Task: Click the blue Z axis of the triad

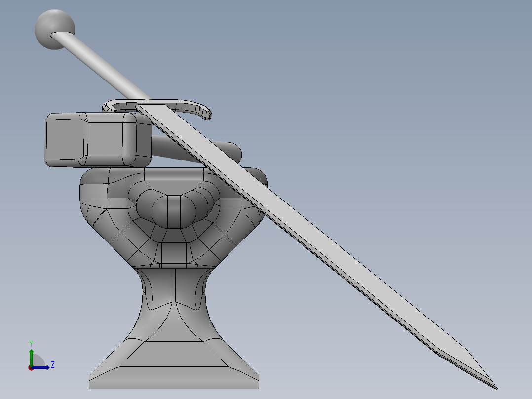Action: coord(41,367)
